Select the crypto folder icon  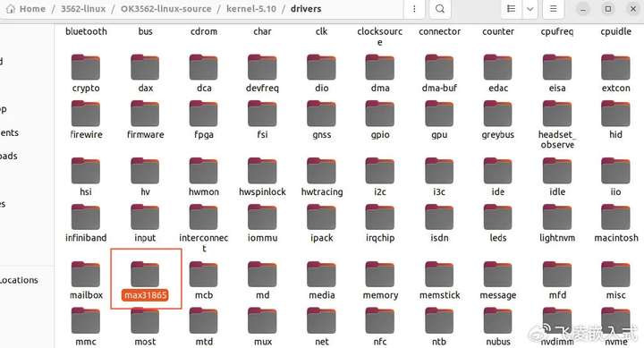pyautogui.click(x=86, y=67)
